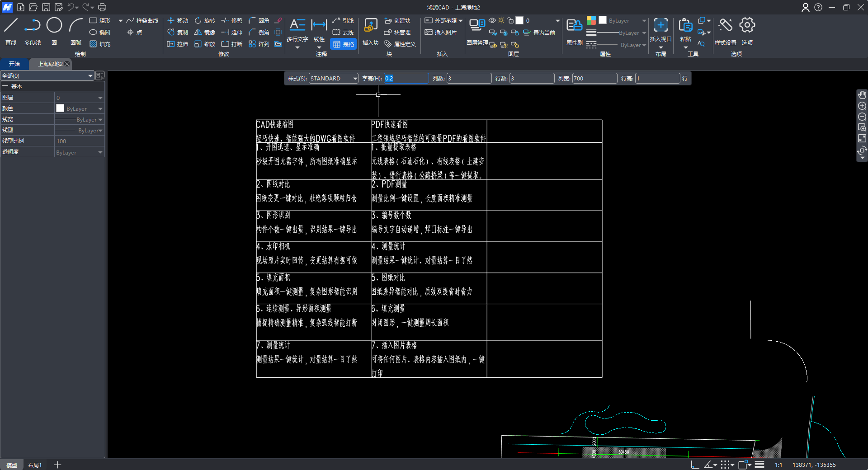The image size is (868, 470).
Task: Switch to the 开始 tab
Action: click(14, 64)
